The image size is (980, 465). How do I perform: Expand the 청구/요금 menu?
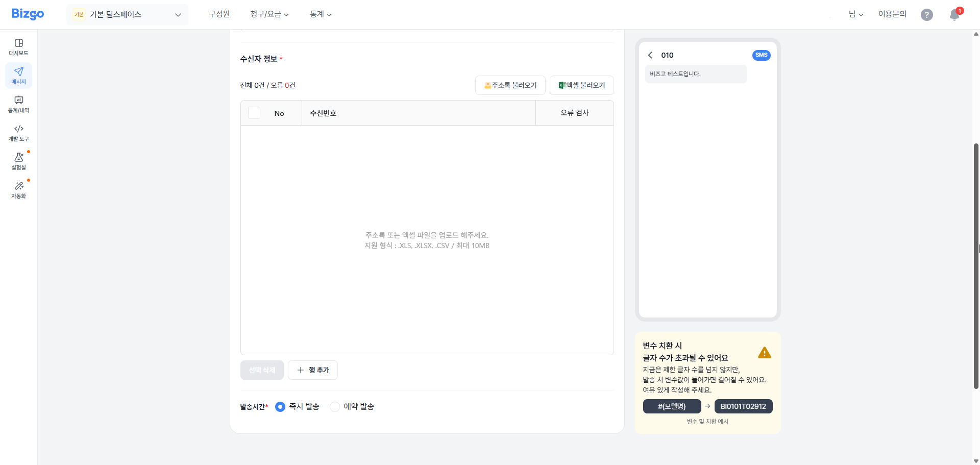269,14
